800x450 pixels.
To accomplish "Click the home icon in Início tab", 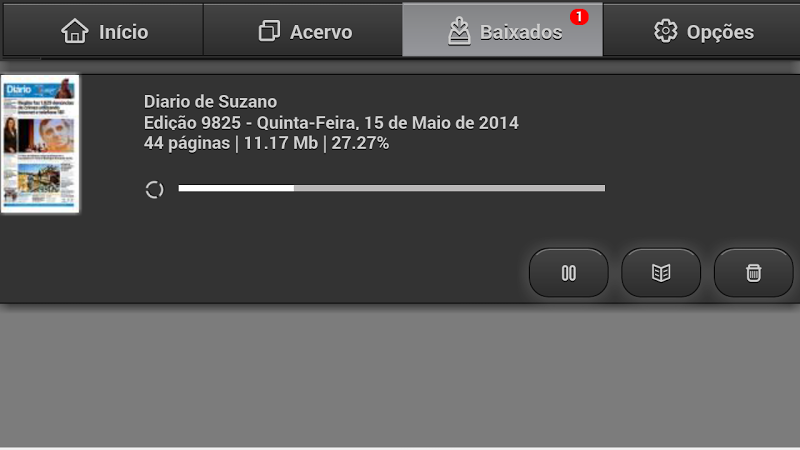I will point(74,31).
